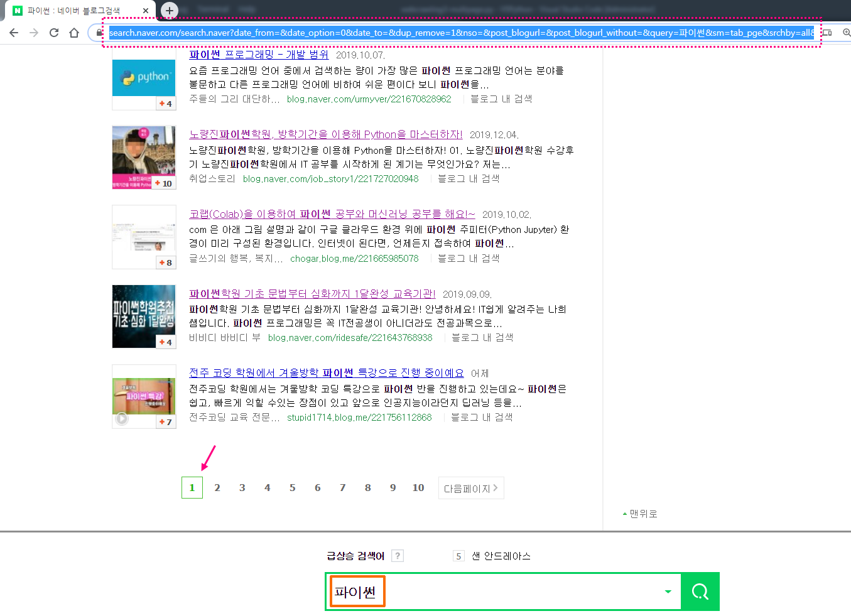Close the 파이썬 네이버 블로그검색 tab

(146, 11)
